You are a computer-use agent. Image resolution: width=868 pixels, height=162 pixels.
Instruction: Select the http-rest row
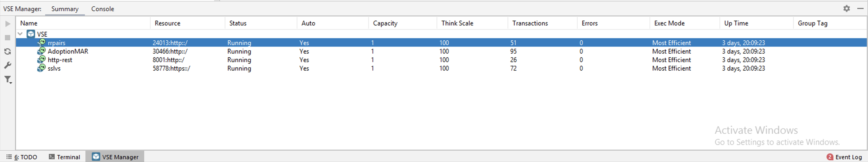click(441, 59)
